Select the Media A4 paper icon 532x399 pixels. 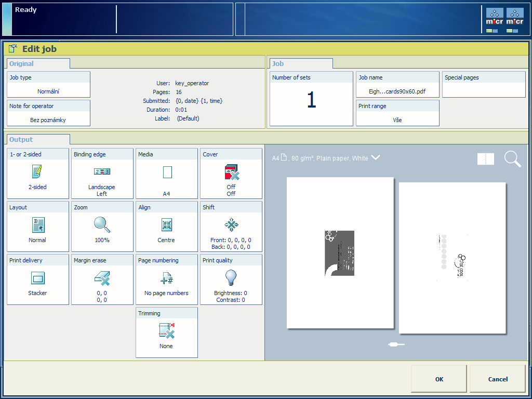[x=167, y=172]
